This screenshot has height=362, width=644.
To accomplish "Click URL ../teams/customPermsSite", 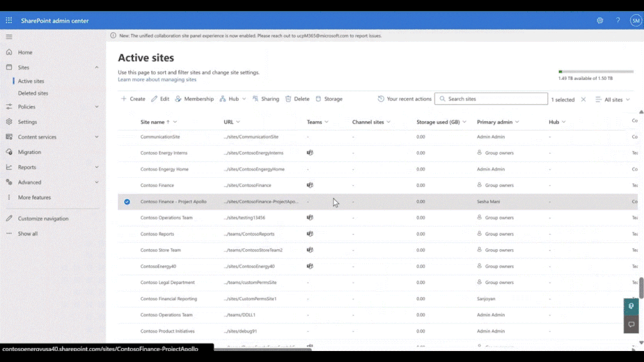I will (x=250, y=282).
